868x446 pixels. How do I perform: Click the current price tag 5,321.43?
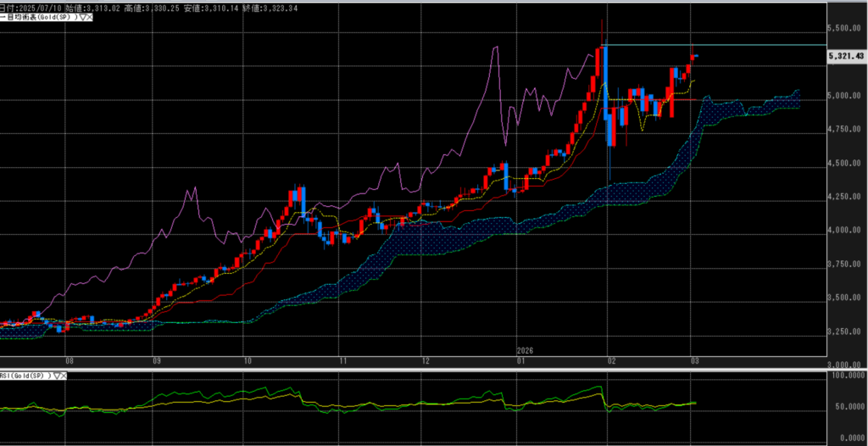[x=846, y=56]
